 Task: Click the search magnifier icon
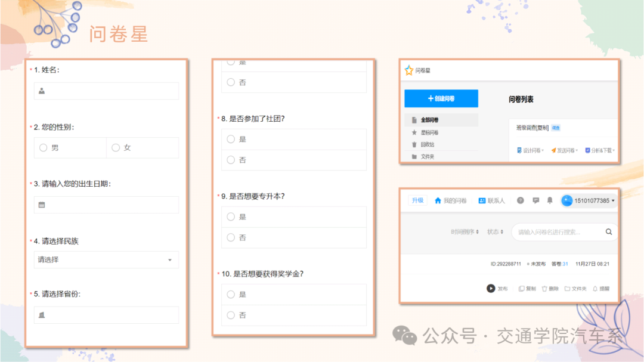(x=609, y=232)
